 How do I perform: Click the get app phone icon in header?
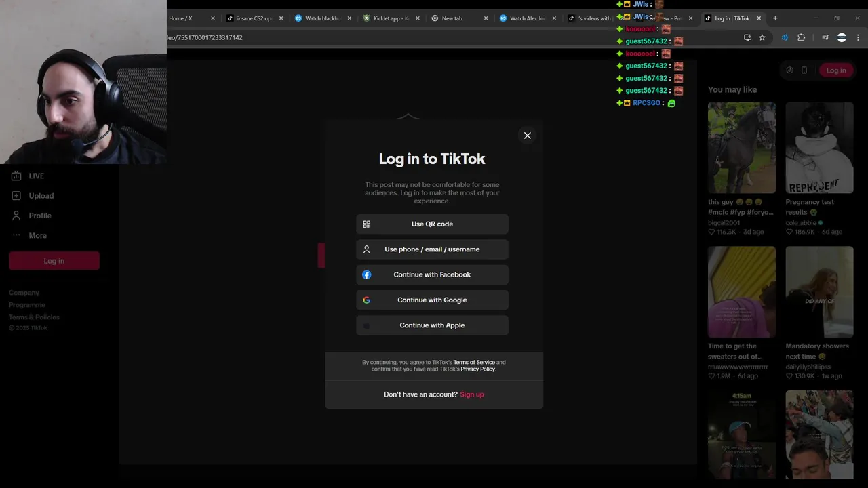804,70
